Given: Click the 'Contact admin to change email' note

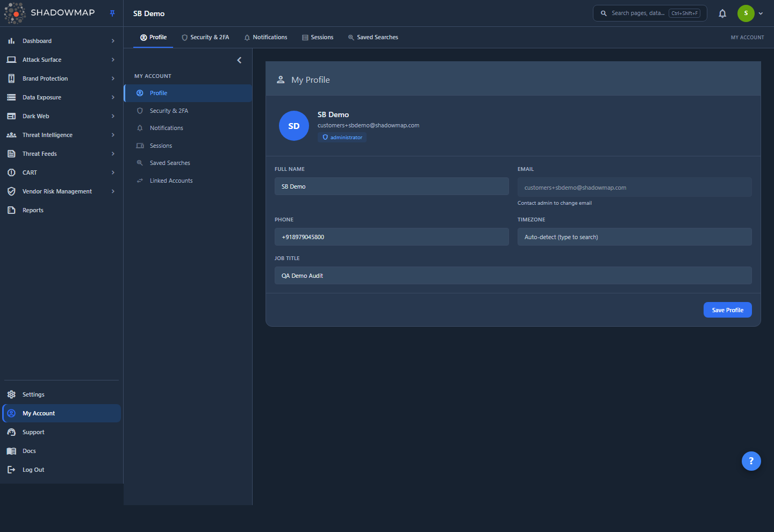Looking at the screenshot, I should 555,203.
